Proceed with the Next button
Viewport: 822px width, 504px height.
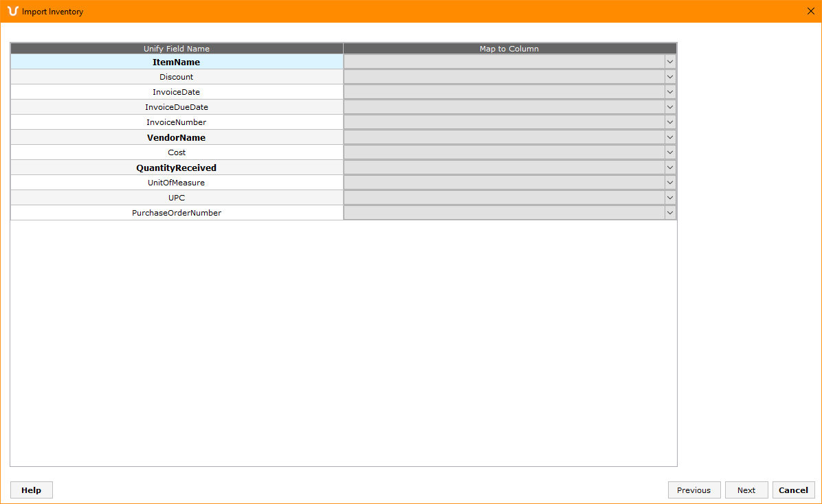pyautogui.click(x=746, y=490)
